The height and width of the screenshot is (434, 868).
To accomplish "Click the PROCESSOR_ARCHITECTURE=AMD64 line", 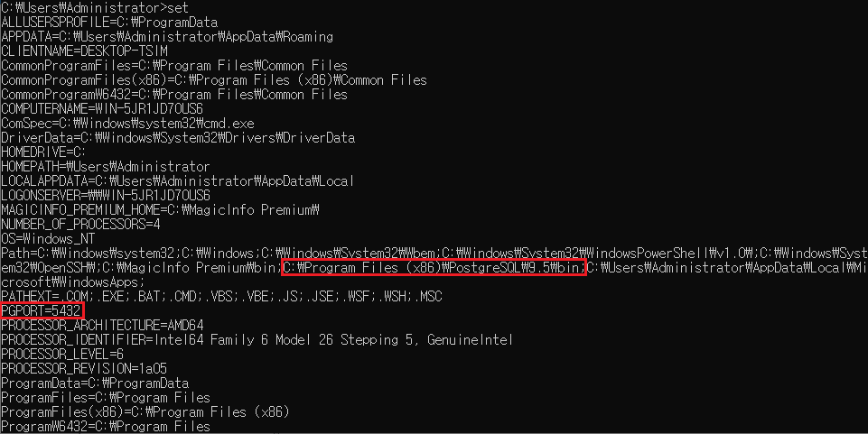I will click(x=102, y=326).
